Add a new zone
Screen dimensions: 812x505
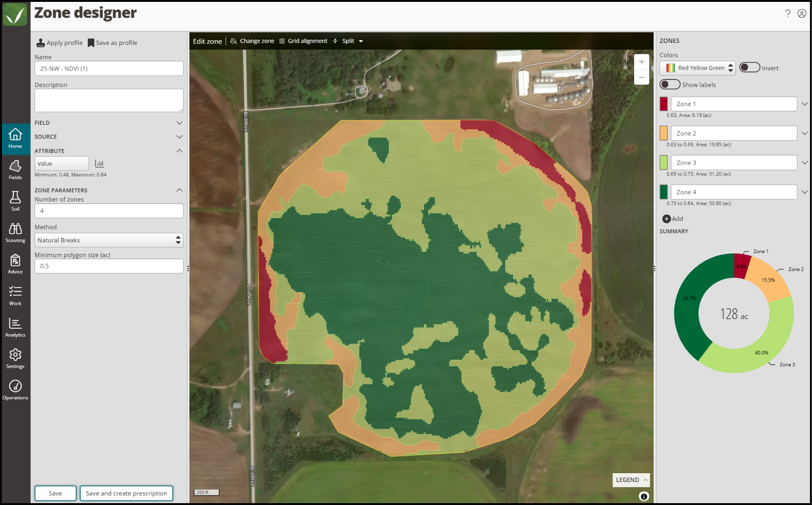coord(673,219)
